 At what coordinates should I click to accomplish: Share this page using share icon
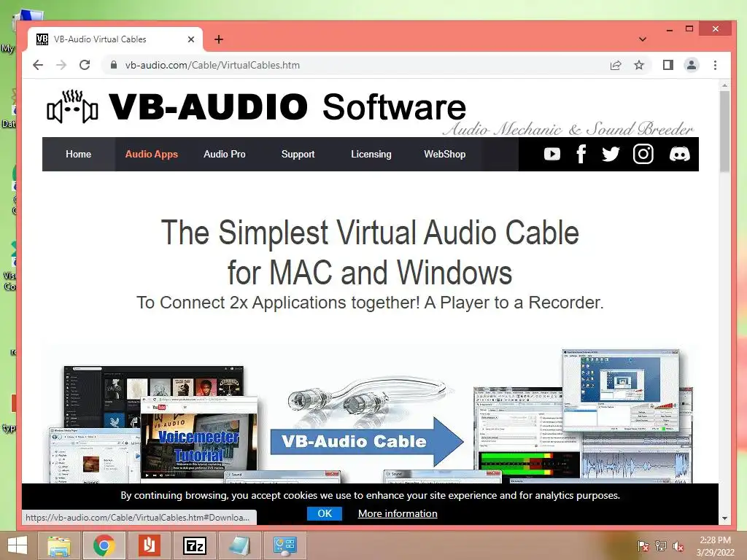[616, 65]
